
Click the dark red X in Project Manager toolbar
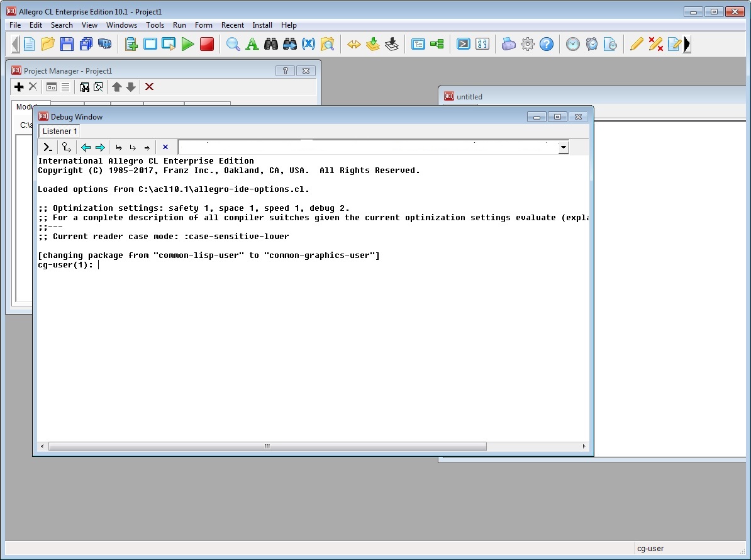pos(149,87)
